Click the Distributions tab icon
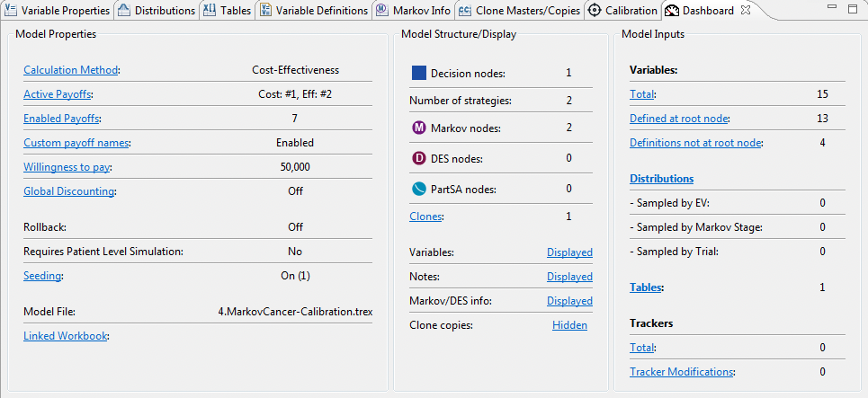Screen dimensions: 868x398 point(124,11)
